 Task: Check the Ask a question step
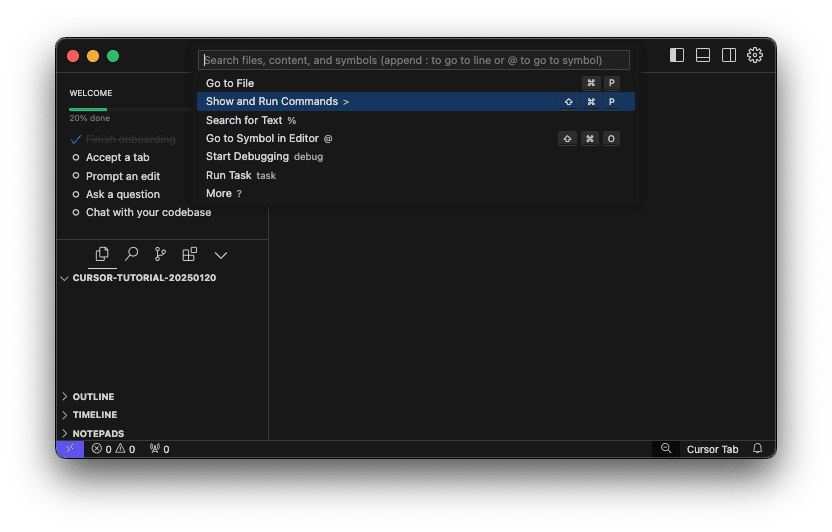click(76, 195)
